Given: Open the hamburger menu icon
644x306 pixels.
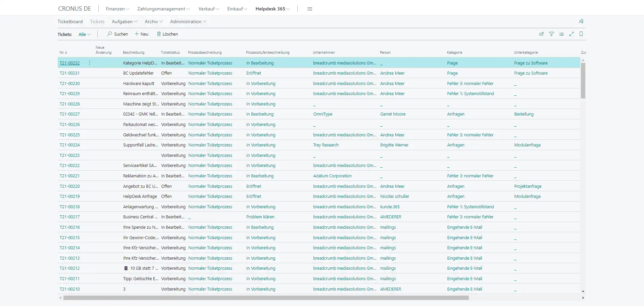Looking at the screenshot, I should click(310, 9).
